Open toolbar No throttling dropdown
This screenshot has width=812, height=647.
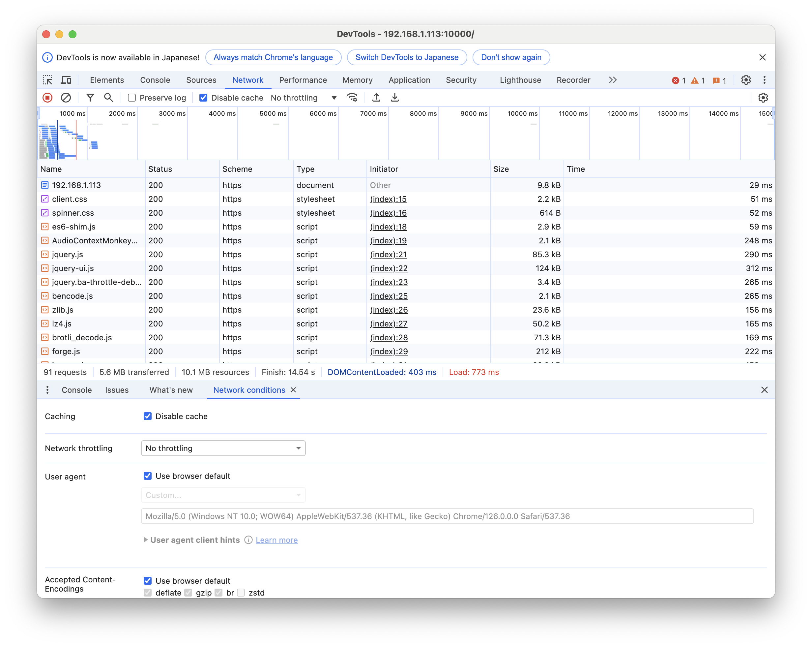[x=303, y=98]
